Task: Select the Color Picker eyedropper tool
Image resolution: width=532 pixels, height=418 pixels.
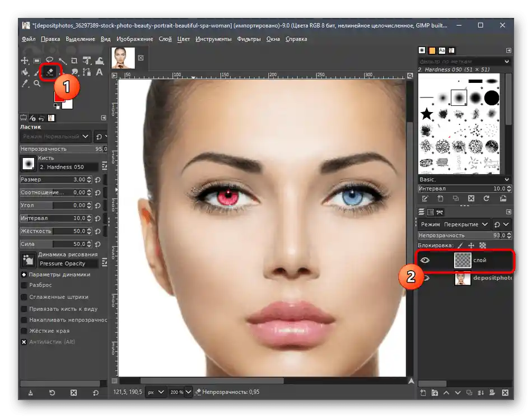Action: click(x=25, y=83)
